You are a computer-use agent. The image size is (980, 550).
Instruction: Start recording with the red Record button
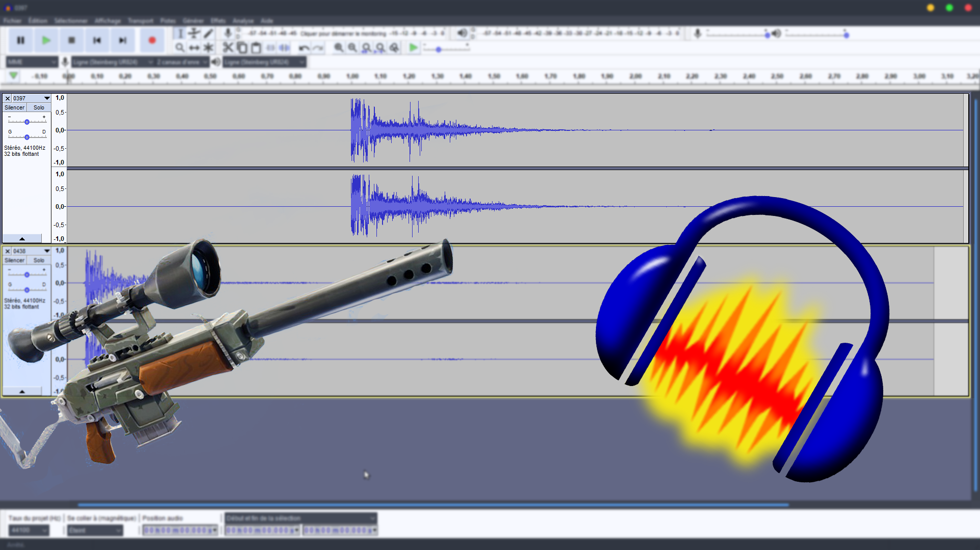pyautogui.click(x=152, y=40)
